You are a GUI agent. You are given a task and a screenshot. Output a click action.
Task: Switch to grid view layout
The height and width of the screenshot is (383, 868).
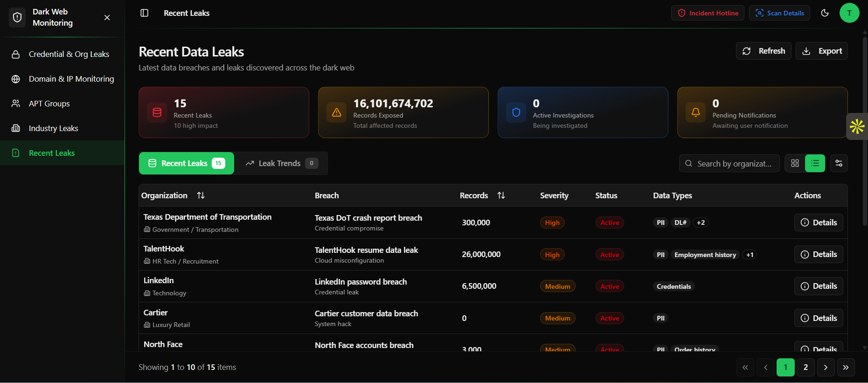[x=795, y=163]
